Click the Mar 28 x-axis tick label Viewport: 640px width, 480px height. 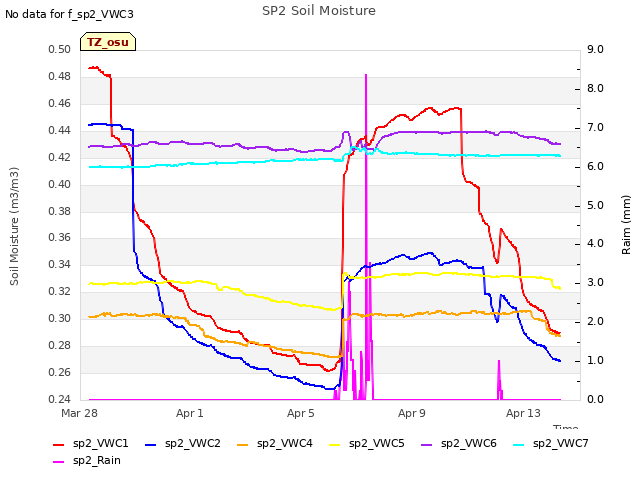click(x=79, y=413)
